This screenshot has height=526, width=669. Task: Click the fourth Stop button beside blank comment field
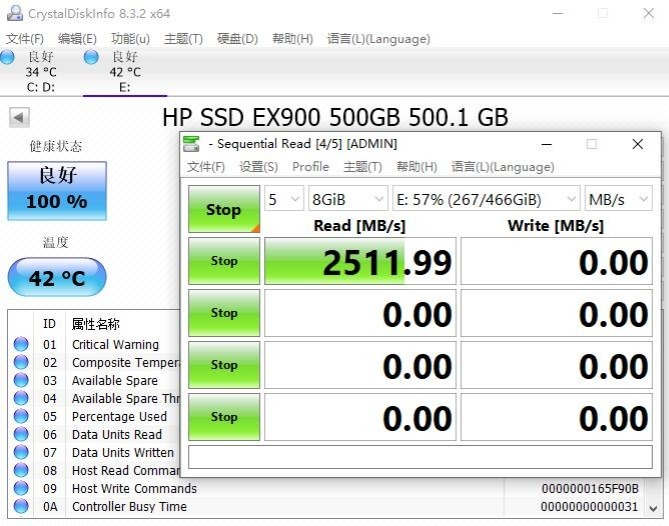[x=224, y=417]
